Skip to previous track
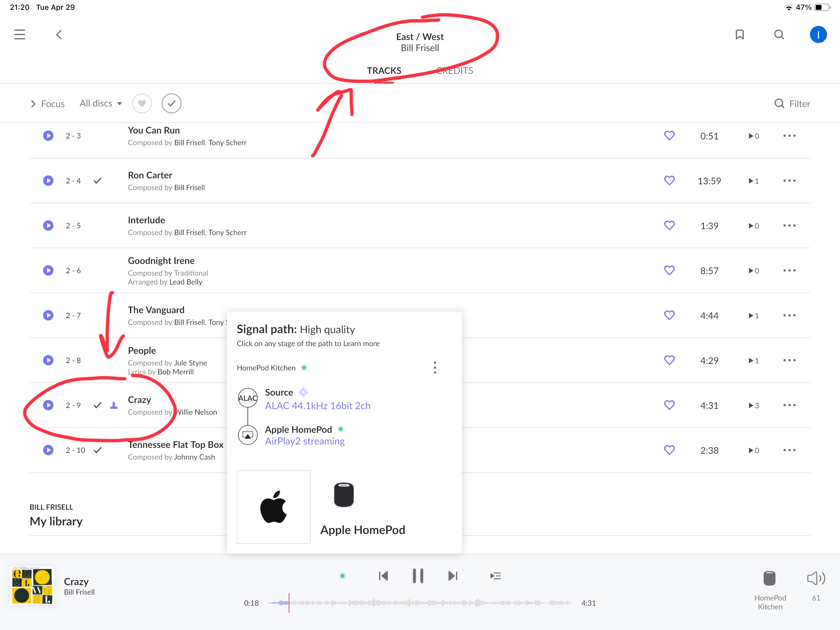Screen dimensions: 840x630 [x=383, y=576]
